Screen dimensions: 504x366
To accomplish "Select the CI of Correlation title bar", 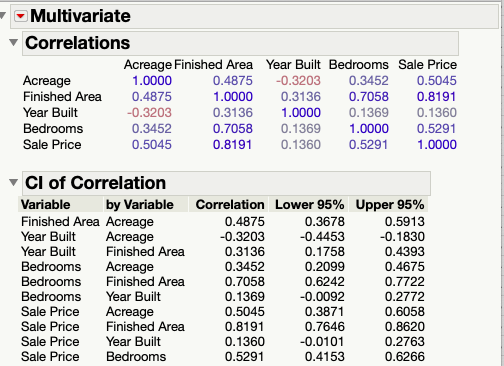I will coord(226,183).
